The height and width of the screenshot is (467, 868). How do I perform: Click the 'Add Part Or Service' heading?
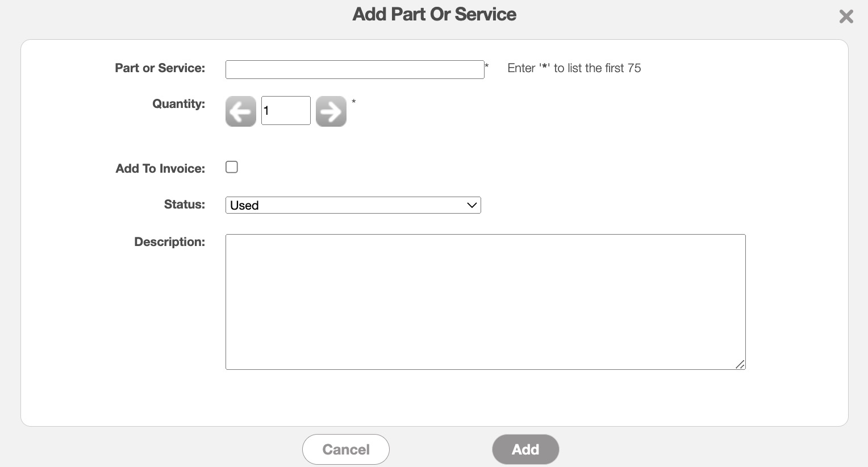tap(434, 14)
